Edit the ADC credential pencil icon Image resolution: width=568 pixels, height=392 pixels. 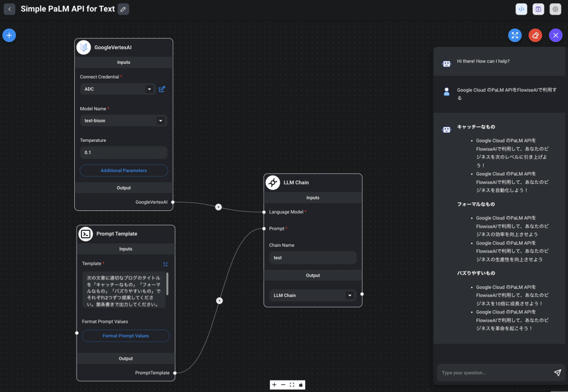pyautogui.click(x=162, y=89)
